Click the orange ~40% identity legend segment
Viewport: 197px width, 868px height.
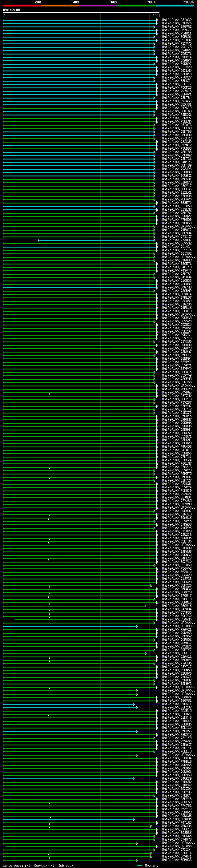[x=60, y=6]
